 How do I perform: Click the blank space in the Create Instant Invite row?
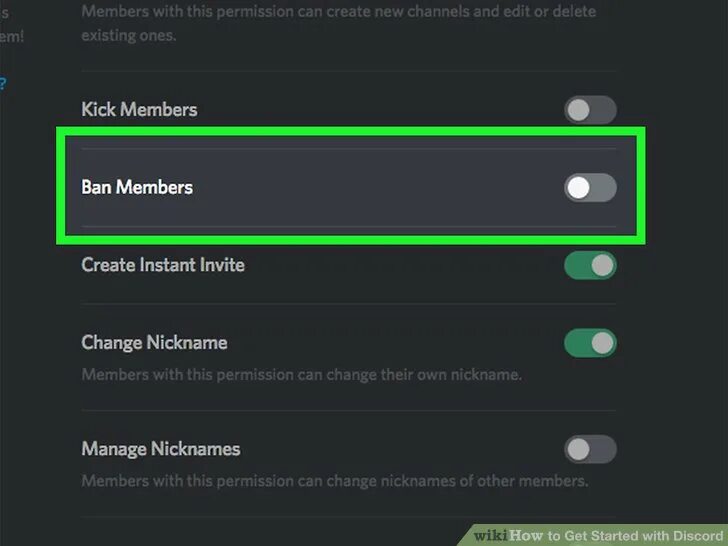point(404,265)
